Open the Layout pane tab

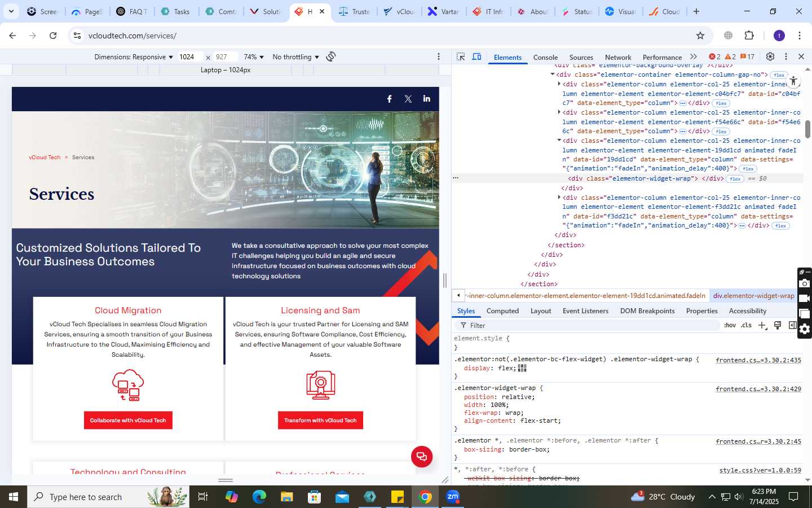541,311
